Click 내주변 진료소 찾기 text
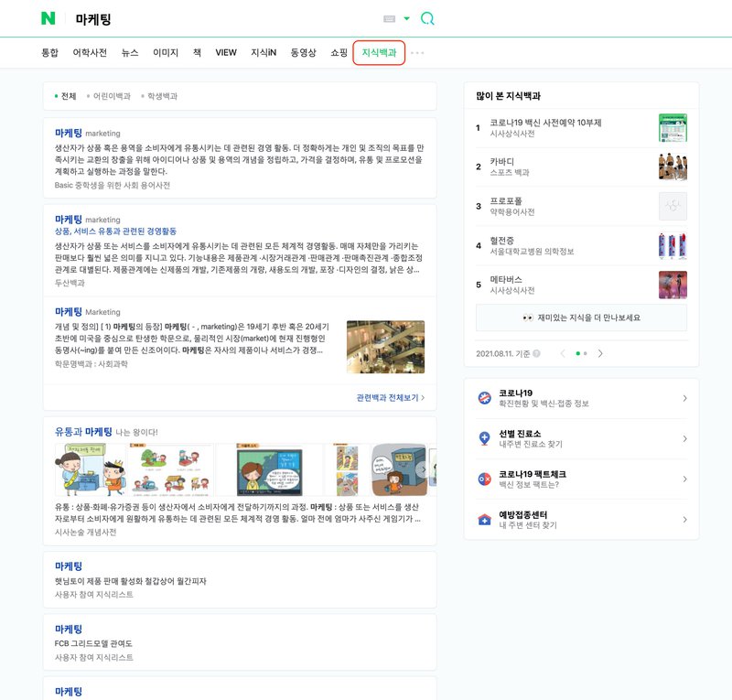The width and height of the screenshot is (732, 700). [531, 444]
